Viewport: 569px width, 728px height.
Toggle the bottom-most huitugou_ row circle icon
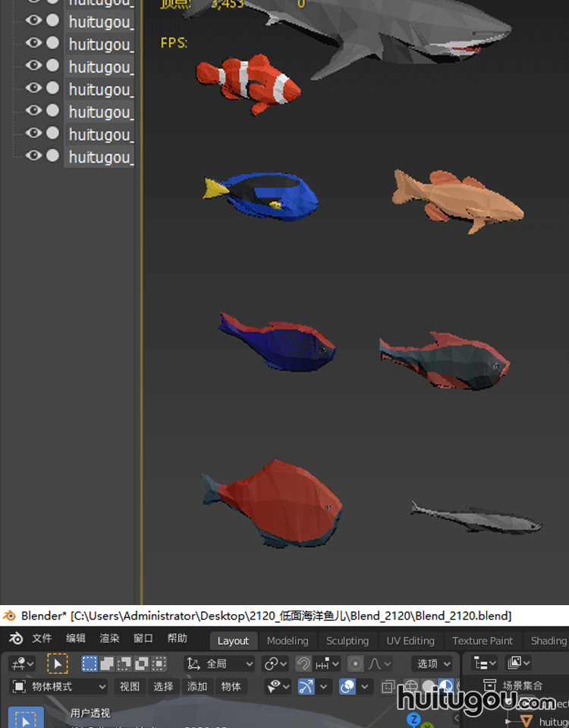point(53,155)
